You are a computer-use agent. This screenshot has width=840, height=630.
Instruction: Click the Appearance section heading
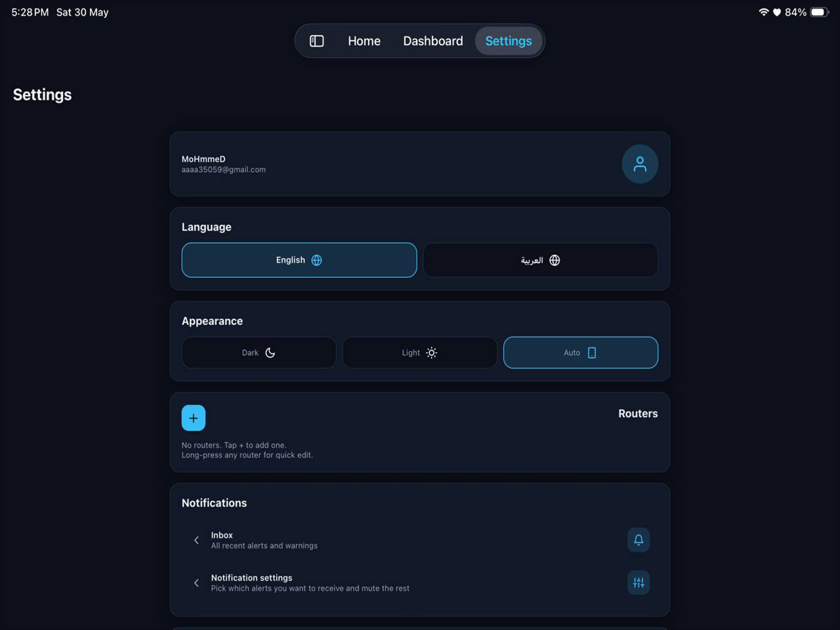pos(212,321)
